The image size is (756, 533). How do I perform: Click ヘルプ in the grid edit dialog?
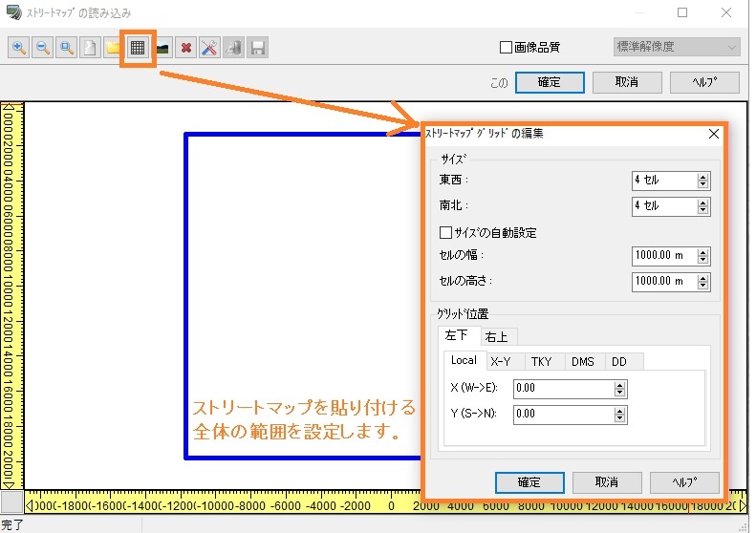pyautogui.click(x=684, y=482)
